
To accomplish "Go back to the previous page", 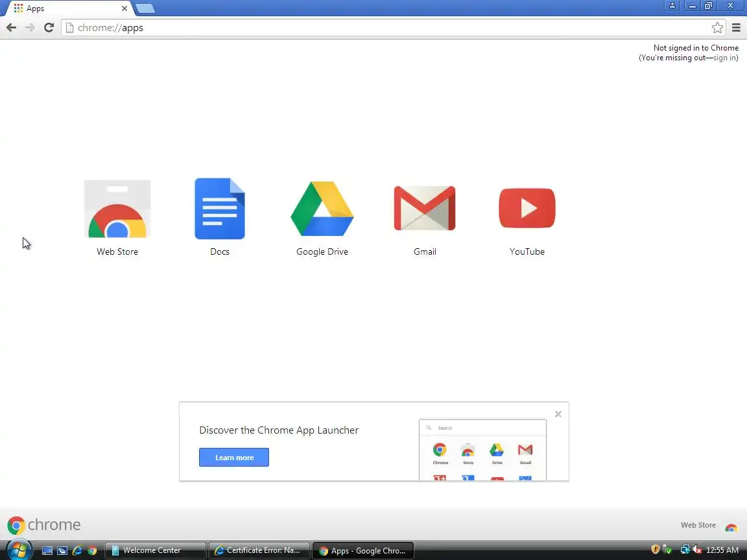I will (12, 28).
